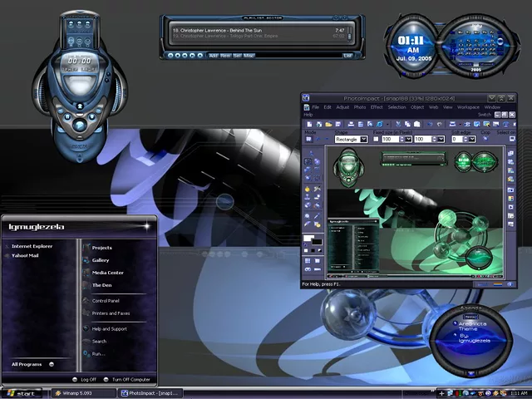
Task: Expand arrow beside the scanner icon
Action: (x=460, y=125)
